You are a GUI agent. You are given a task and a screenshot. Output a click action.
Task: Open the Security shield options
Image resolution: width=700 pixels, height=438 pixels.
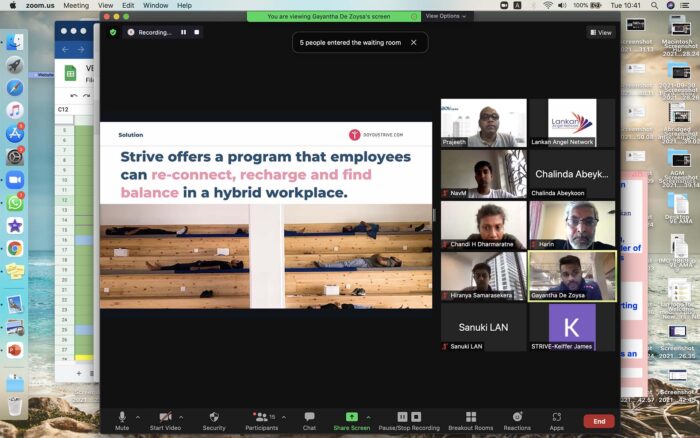point(214,420)
